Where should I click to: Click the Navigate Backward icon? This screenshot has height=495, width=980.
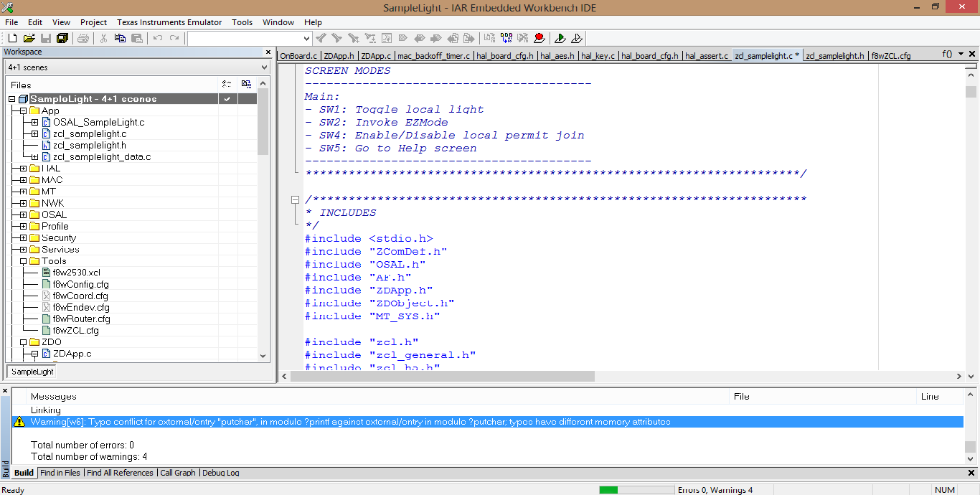click(453, 38)
